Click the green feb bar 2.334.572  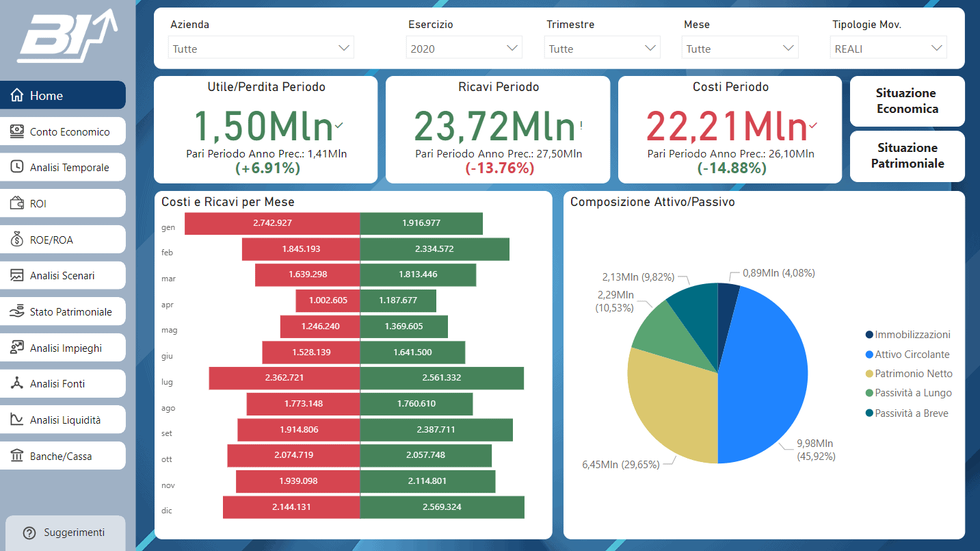tap(435, 249)
